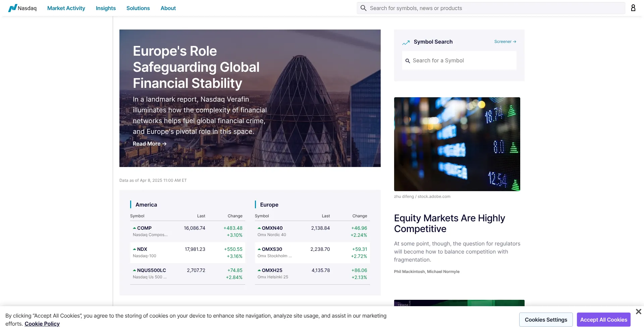Focus the site-wide search field
Screen dimensions: 644x333
click(x=491, y=8)
